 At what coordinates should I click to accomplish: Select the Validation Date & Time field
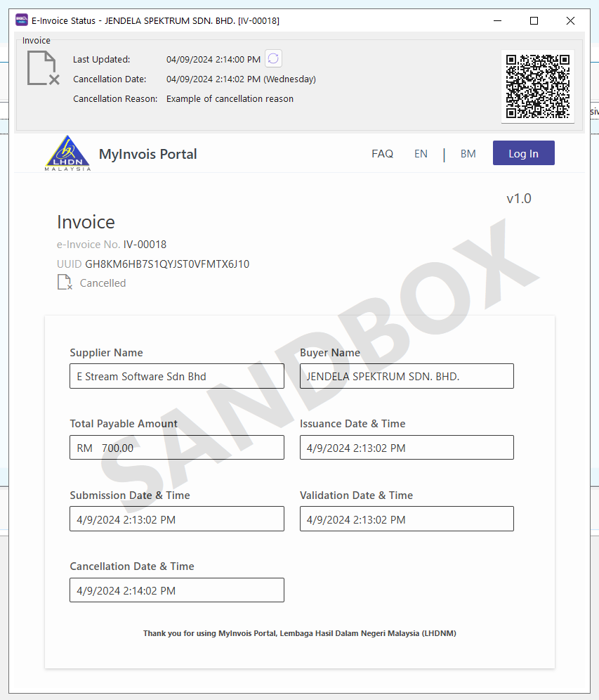click(x=407, y=519)
